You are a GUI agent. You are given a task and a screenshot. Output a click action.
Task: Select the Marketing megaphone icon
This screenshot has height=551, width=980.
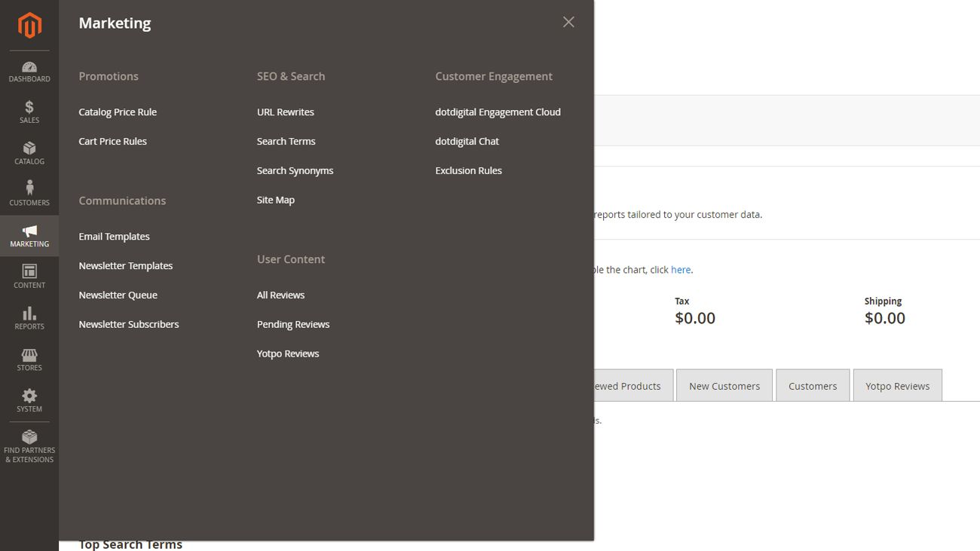[29, 236]
